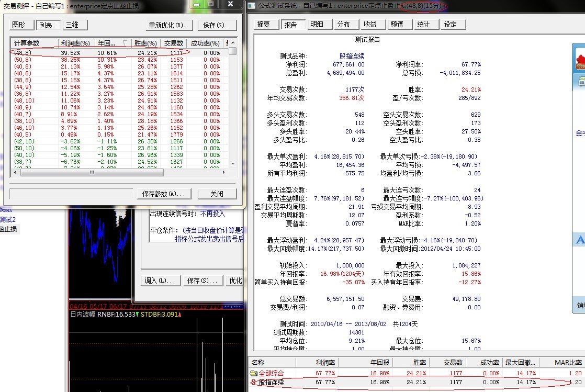Screen dimensions: 585x392
Task: Switch to 三维 view
Action: [x=75, y=25]
